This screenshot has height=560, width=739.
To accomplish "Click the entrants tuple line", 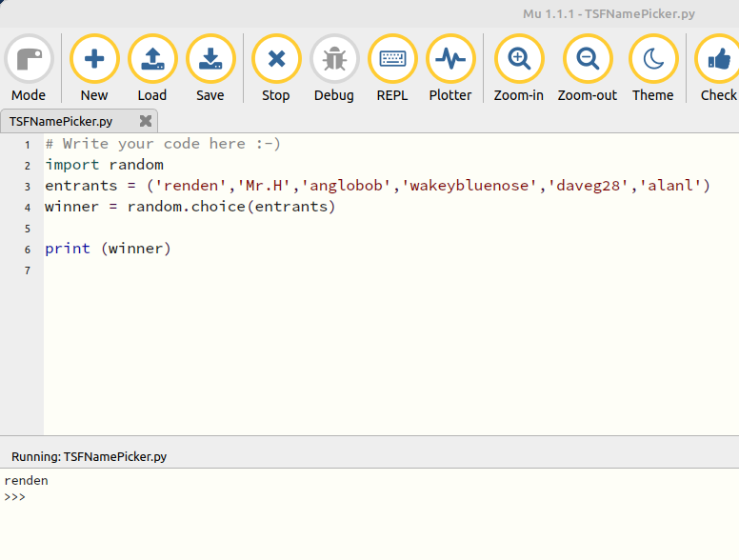I will (377, 186).
